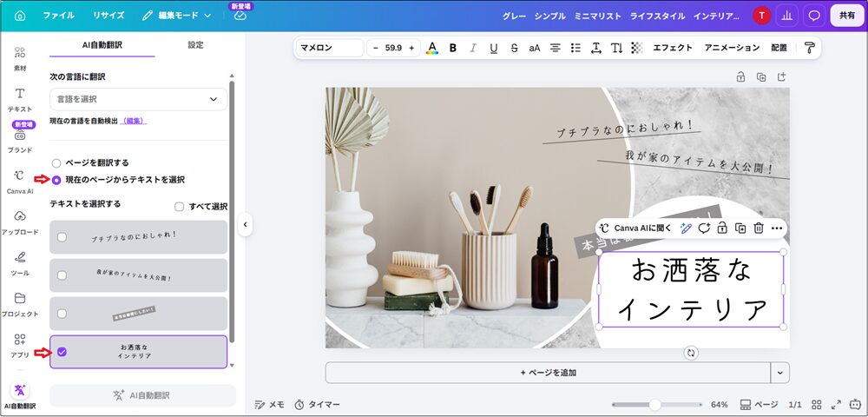Open the 編集モード dropdown

tap(176, 16)
